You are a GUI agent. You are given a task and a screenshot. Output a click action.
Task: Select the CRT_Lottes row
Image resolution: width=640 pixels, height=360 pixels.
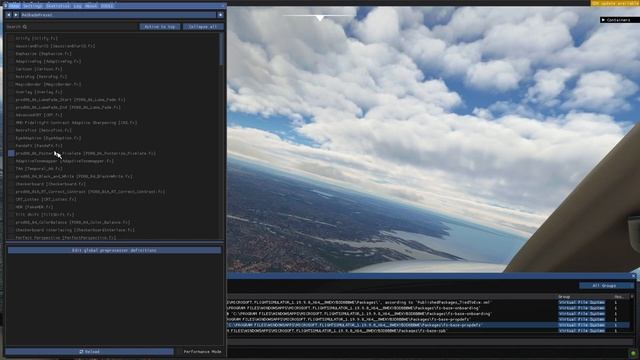coord(46,199)
